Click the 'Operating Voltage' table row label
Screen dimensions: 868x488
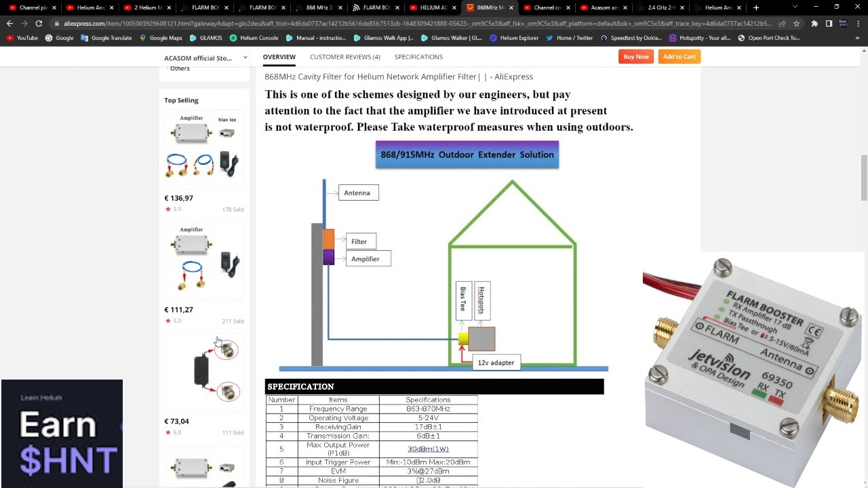pos(338,418)
